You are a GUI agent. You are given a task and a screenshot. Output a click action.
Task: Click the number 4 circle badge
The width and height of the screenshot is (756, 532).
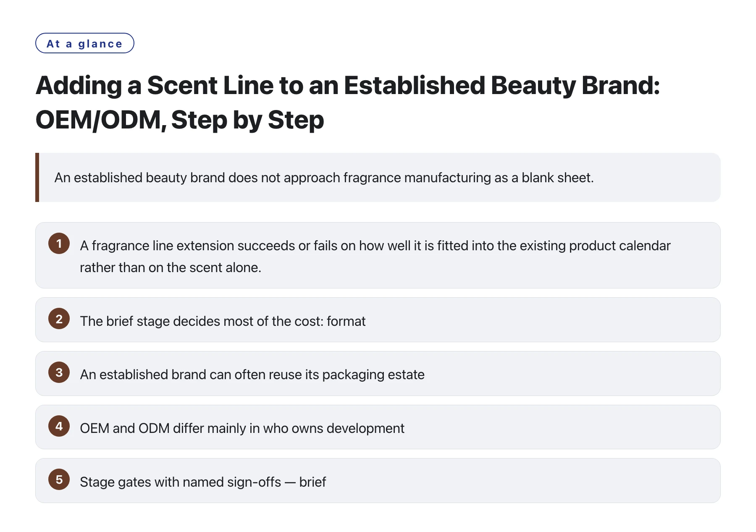click(59, 426)
